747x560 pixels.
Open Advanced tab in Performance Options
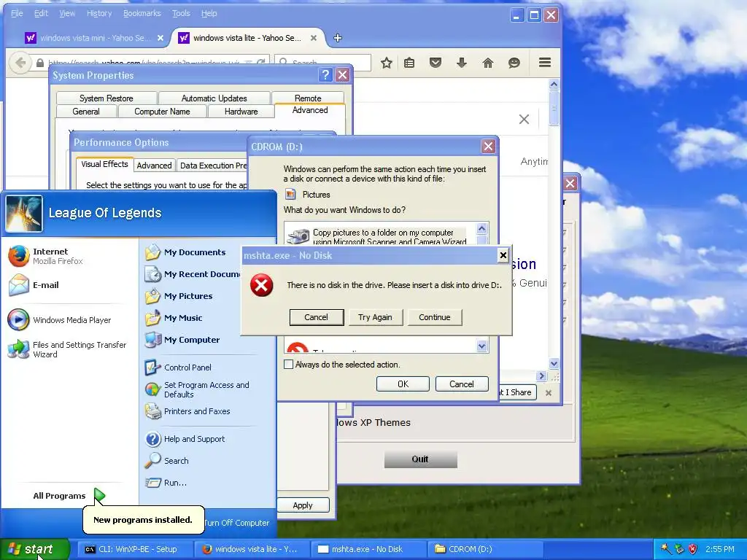pyautogui.click(x=154, y=166)
